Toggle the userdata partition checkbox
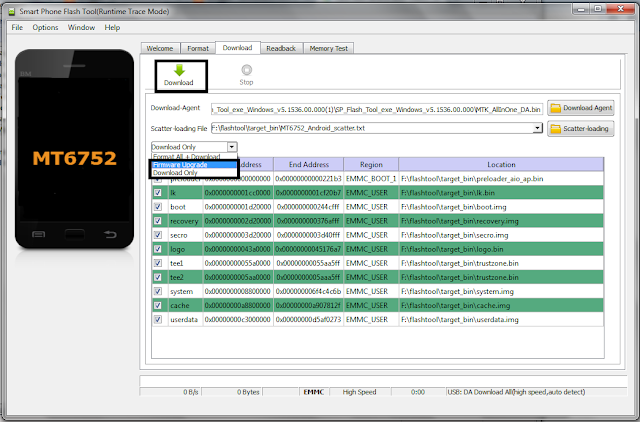 158,320
